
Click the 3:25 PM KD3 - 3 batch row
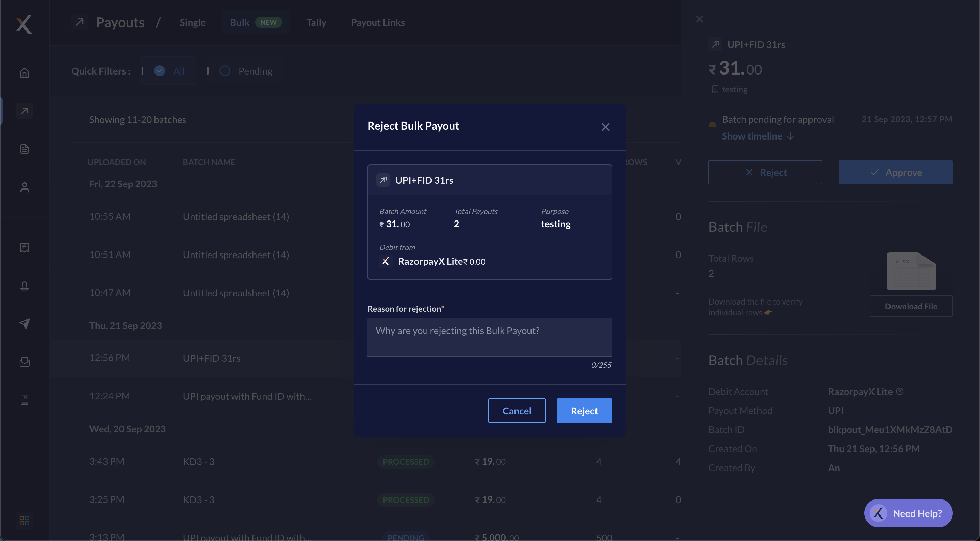[365, 499]
